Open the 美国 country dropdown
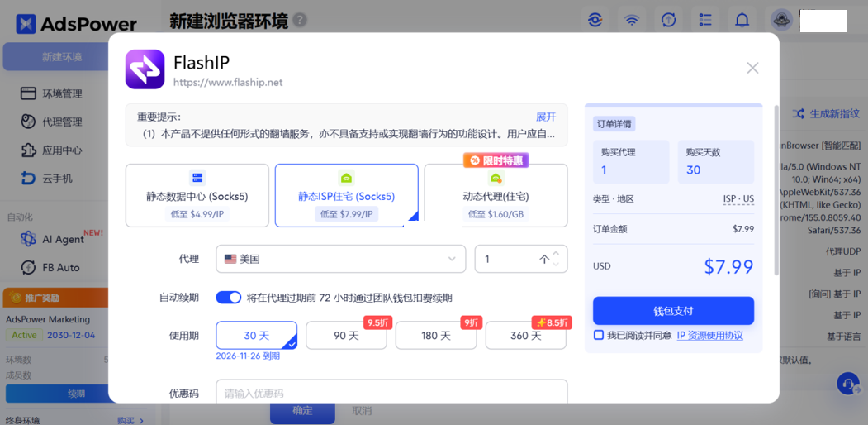The image size is (868, 425). [x=341, y=259]
